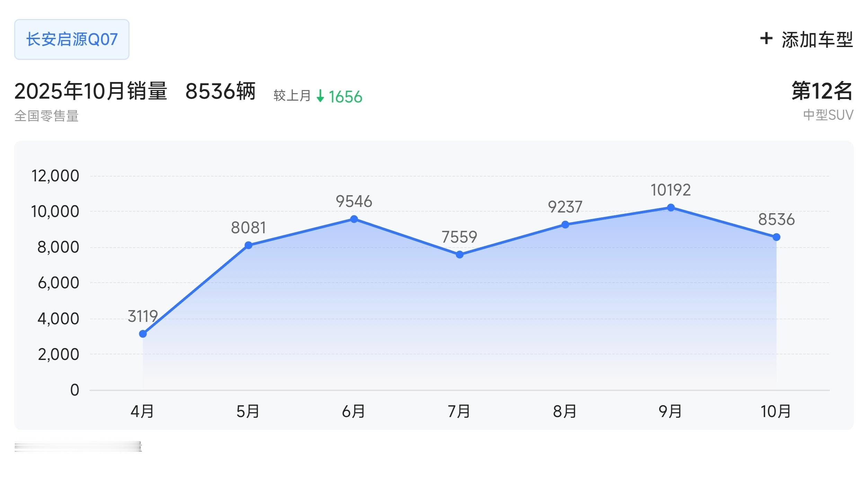Click the 2025年10月销量 heading
The width and height of the screenshot is (868, 479).
pos(91,91)
